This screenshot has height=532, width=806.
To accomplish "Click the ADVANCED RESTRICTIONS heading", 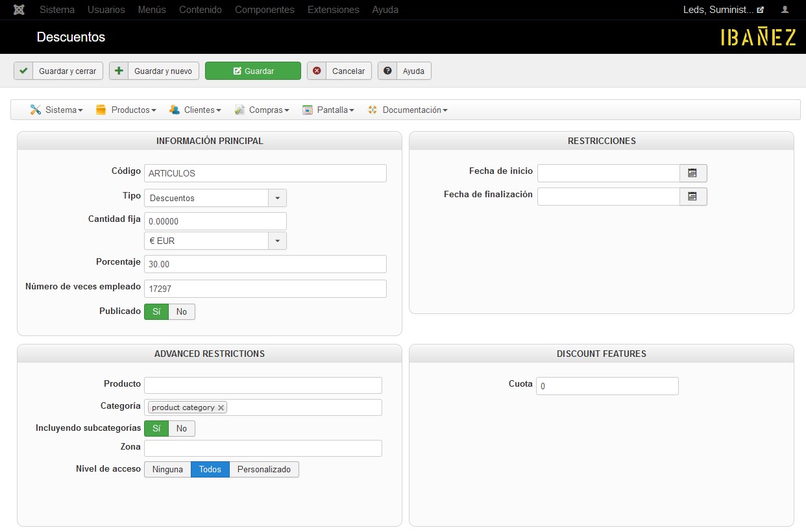I will pyautogui.click(x=210, y=354).
